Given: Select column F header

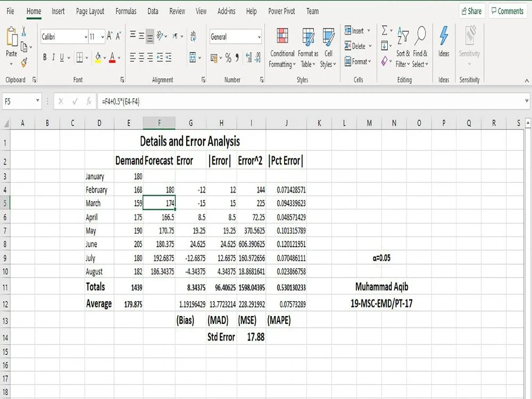Looking at the screenshot, I should coord(159,123).
